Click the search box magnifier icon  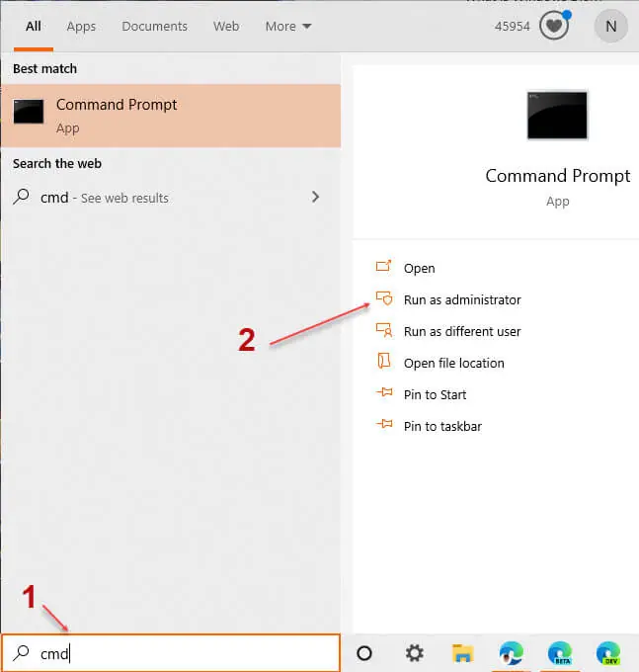[x=21, y=653]
